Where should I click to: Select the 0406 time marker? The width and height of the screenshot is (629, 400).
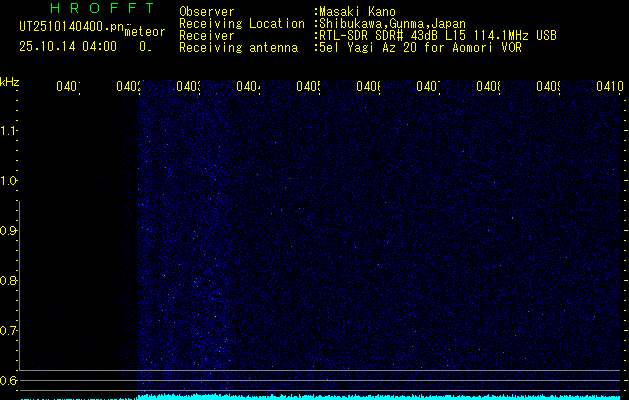tap(368, 86)
